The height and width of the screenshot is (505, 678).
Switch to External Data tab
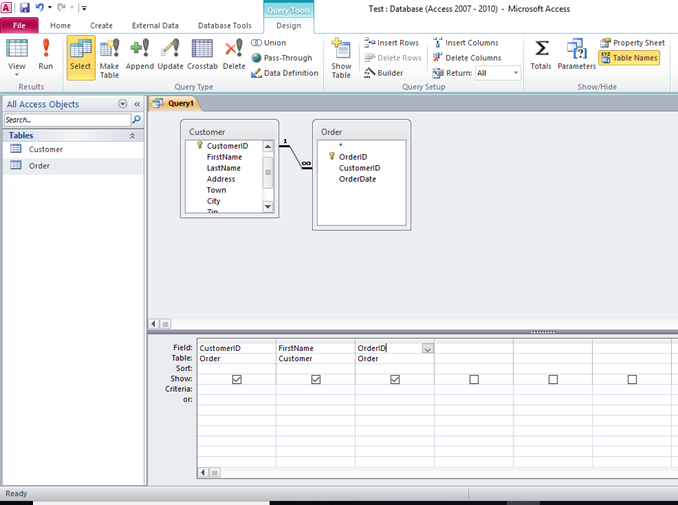point(155,26)
